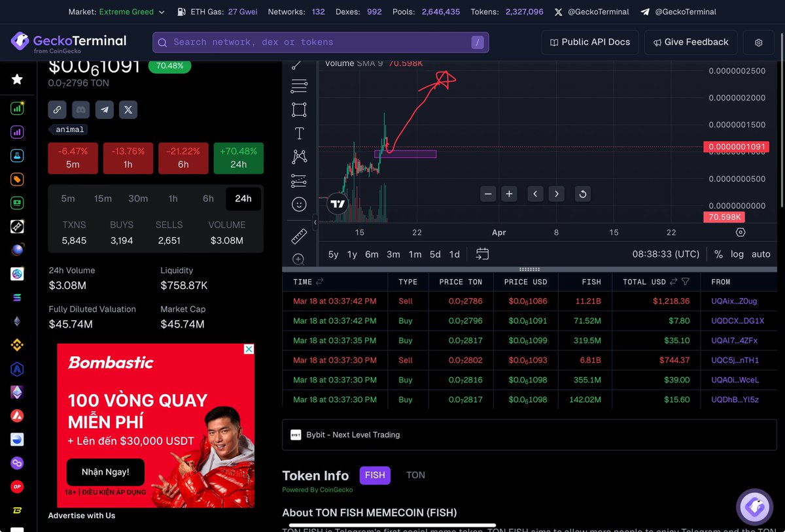Set chart range to 5y
Viewport: 785px width, 532px height.
tap(333, 254)
